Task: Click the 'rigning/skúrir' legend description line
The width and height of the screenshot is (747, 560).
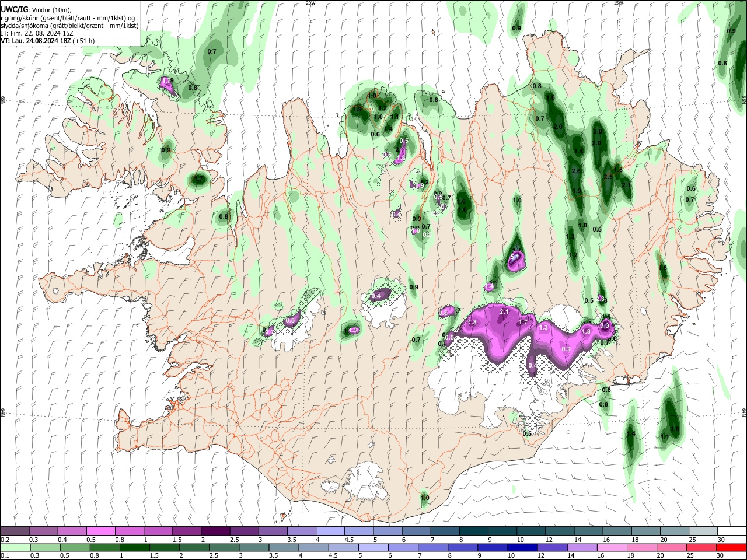Action: tap(68, 18)
